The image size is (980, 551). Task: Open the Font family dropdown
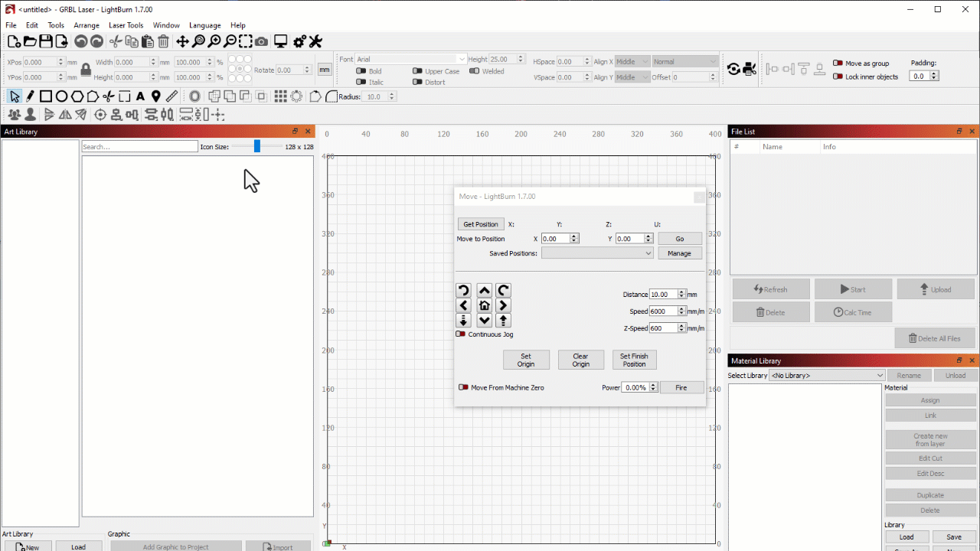point(410,58)
